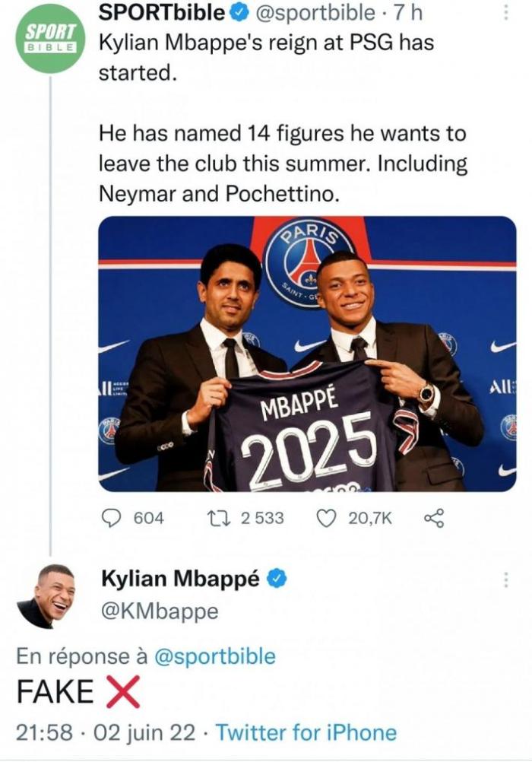Click the verified badge beside Kylian Mbappé
This screenshot has width=532, height=762.
point(278,579)
